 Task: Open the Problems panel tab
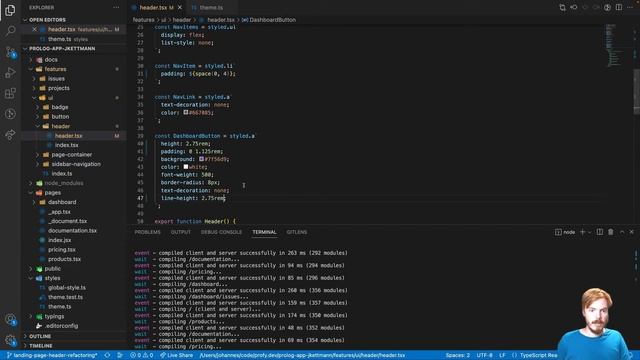147,232
